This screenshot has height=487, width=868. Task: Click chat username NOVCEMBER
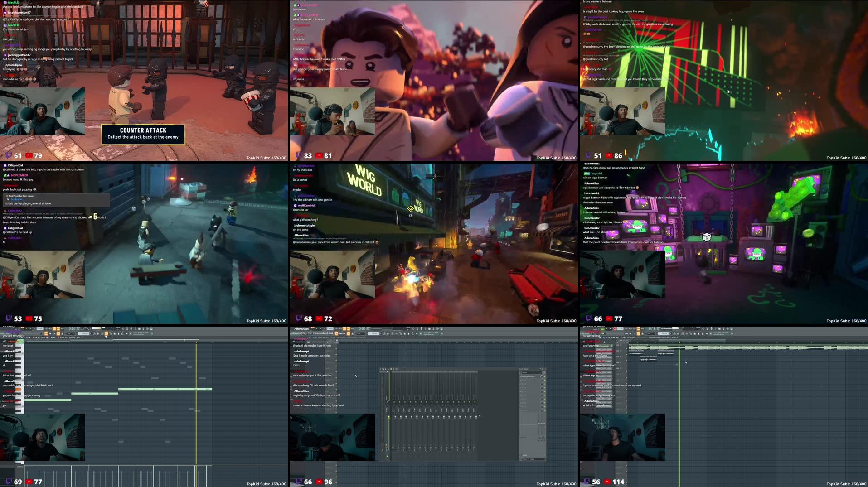tap(19, 175)
